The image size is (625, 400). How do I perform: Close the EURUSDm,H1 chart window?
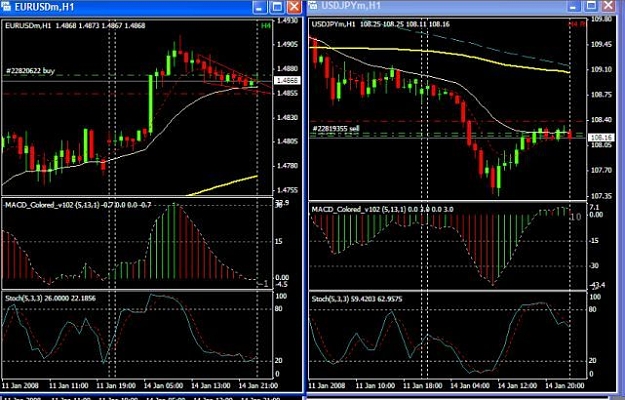(x=295, y=7)
